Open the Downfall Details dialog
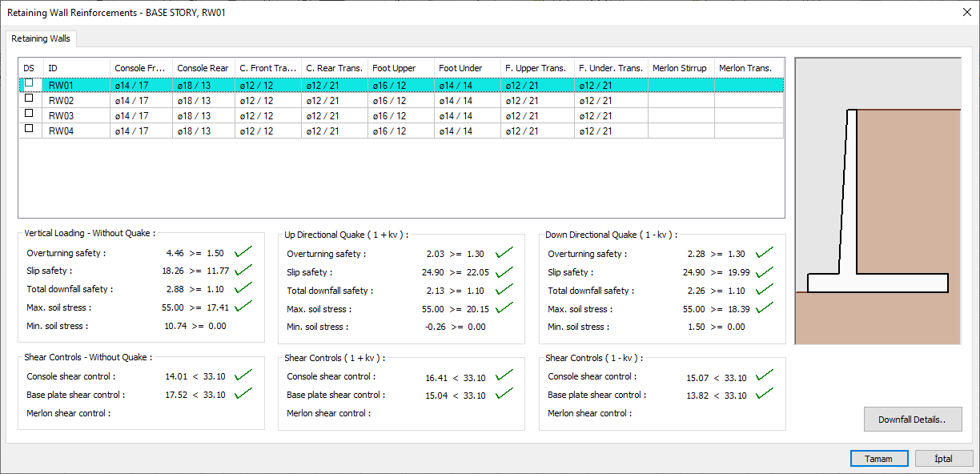The height and width of the screenshot is (474, 980). (912, 419)
